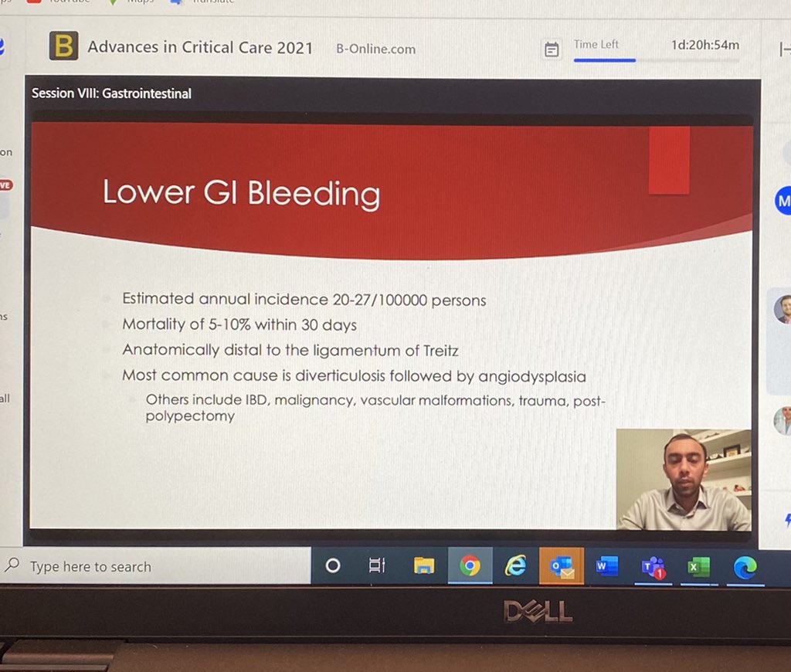Image resolution: width=791 pixels, height=672 pixels.
Task: Click the ligamentum of Treitz line
Action: 290,350
